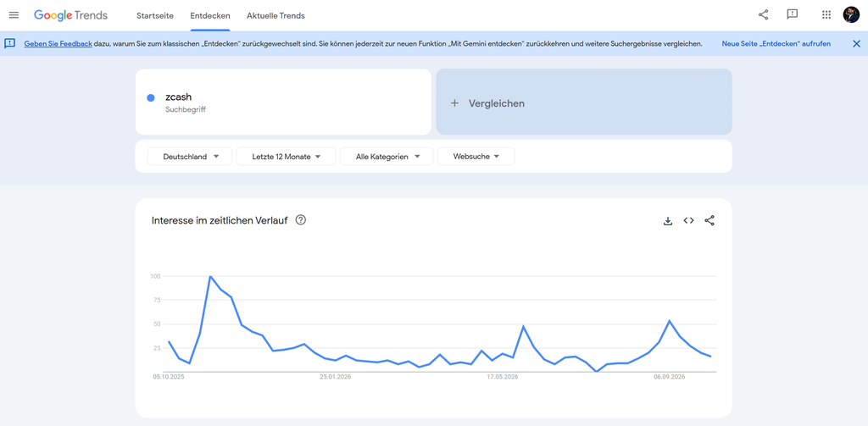Click the feedback icon in blue banner
Viewport: 868px width, 426px height.
pyautogui.click(x=9, y=43)
